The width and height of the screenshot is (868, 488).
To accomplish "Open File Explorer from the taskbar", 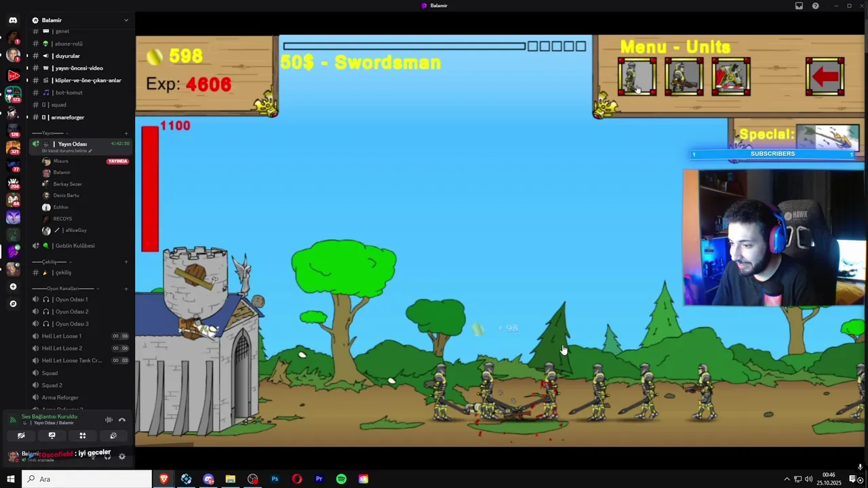I will (x=231, y=479).
